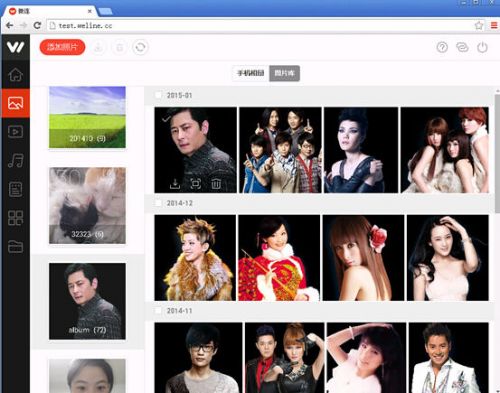Open the help question mark icon
The height and width of the screenshot is (393, 500).
pos(442,47)
